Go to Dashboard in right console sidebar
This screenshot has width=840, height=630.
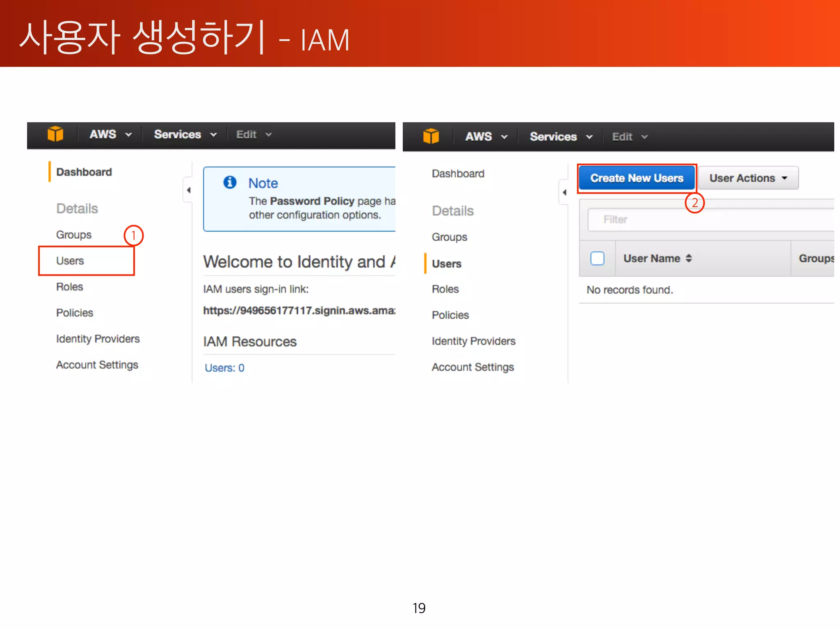pos(458,173)
